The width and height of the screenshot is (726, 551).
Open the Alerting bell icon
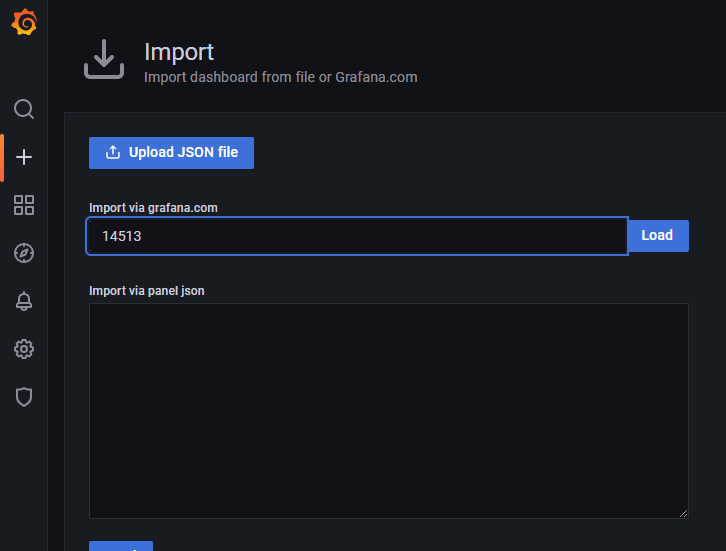tap(24, 301)
